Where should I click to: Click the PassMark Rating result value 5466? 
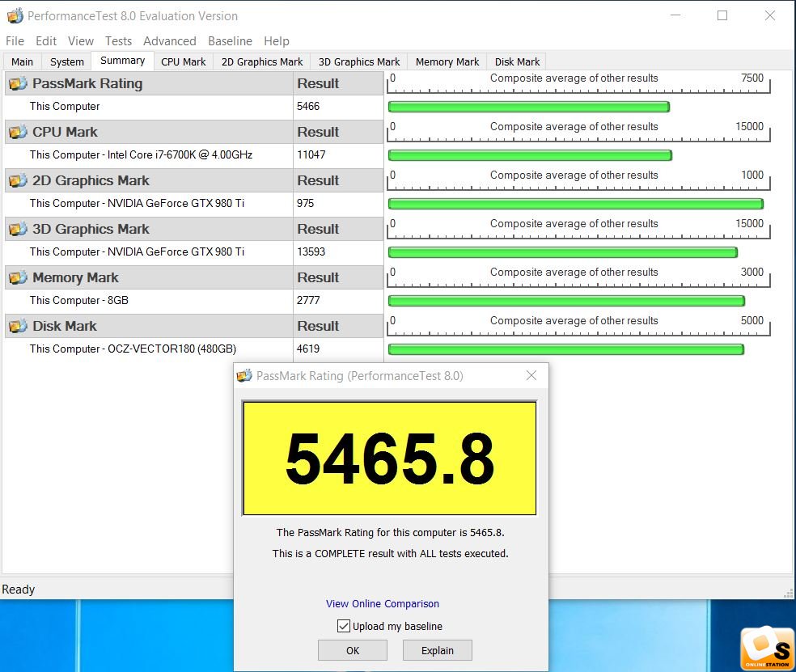tap(308, 106)
